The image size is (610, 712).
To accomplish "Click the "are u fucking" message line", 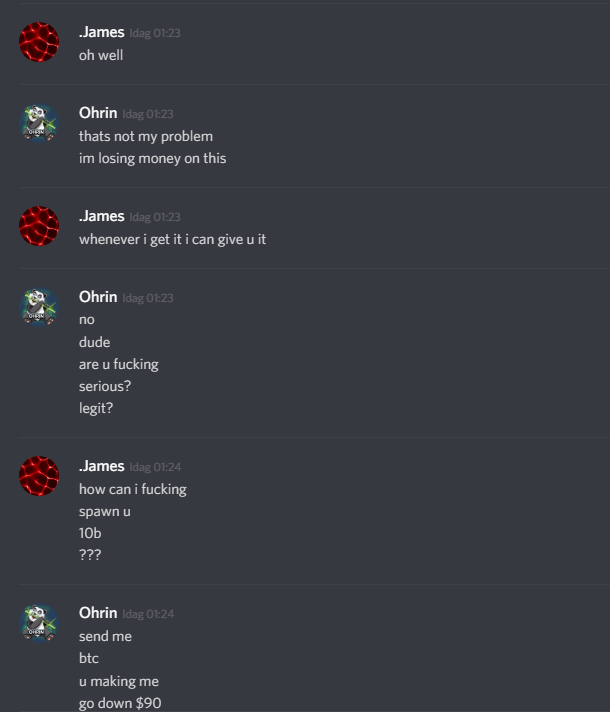I will point(119,364).
